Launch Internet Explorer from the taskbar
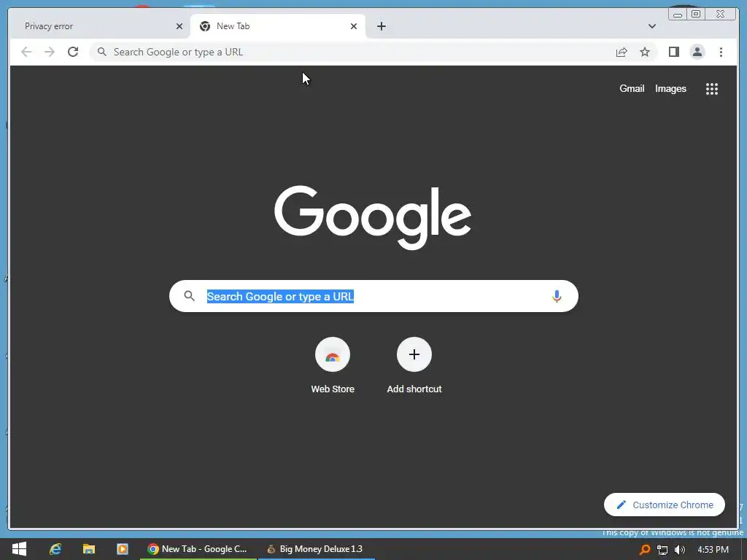Image resolution: width=747 pixels, height=560 pixels. click(x=55, y=549)
